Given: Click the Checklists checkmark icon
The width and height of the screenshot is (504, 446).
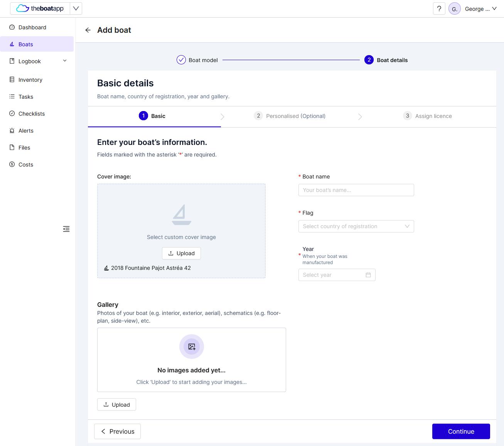Looking at the screenshot, I should [12, 113].
